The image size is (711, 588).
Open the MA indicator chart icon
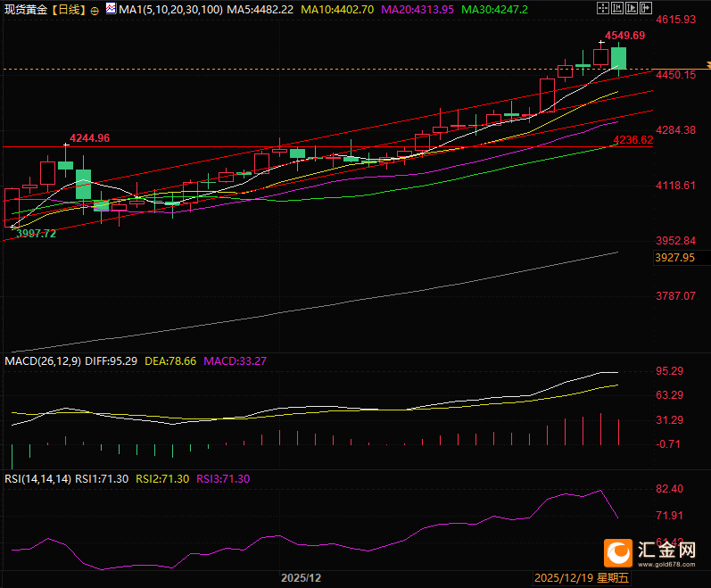click(x=111, y=8)
